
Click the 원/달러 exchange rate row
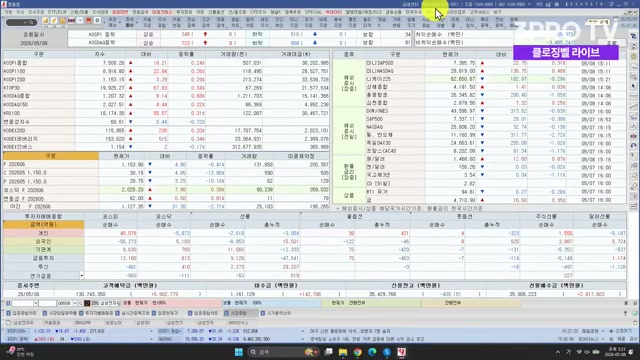click(496, 159)
